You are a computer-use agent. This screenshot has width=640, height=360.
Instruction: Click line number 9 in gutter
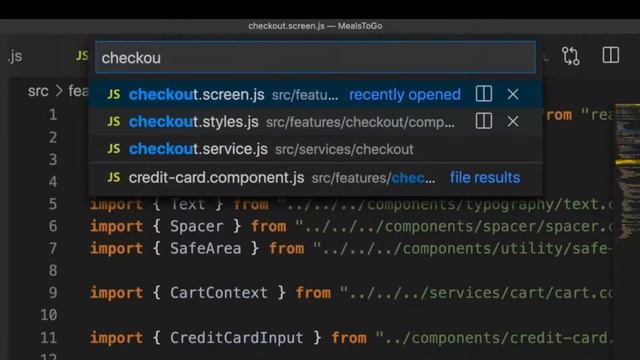[x=53, y=293]
